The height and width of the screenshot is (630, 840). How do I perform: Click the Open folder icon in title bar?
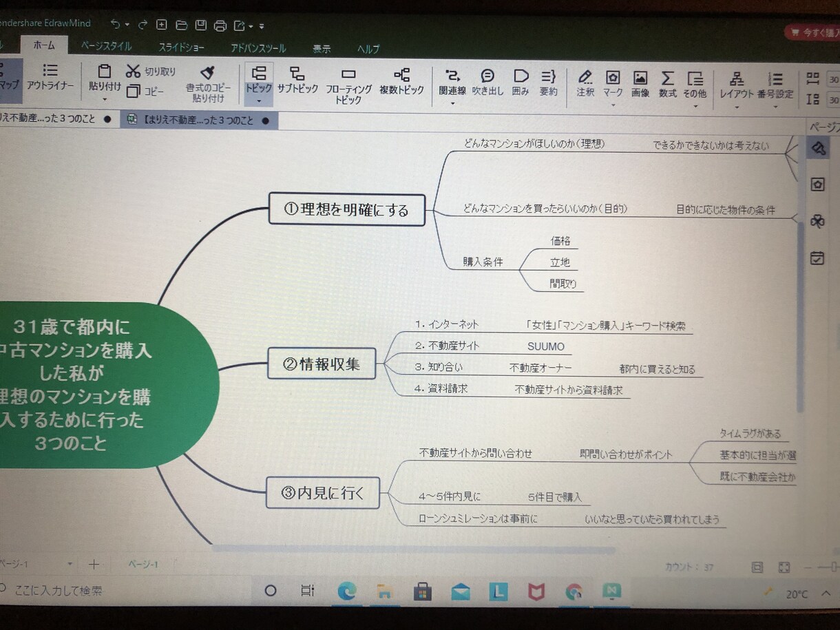tap(181, 25)
